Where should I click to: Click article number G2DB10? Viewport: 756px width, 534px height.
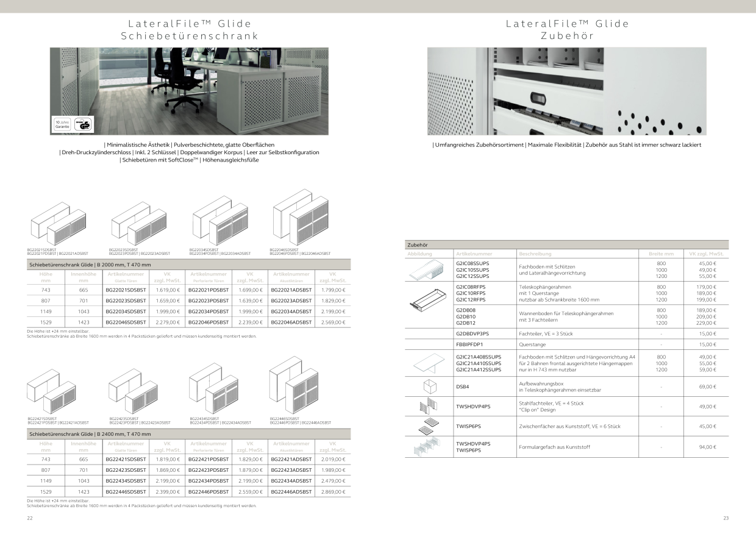(x=466, y=316)
